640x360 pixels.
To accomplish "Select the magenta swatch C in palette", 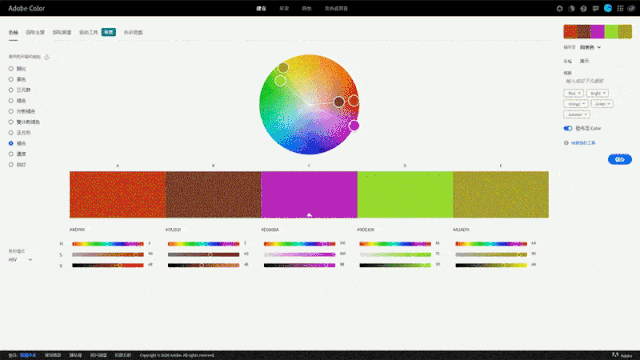I will pos(309,194).
